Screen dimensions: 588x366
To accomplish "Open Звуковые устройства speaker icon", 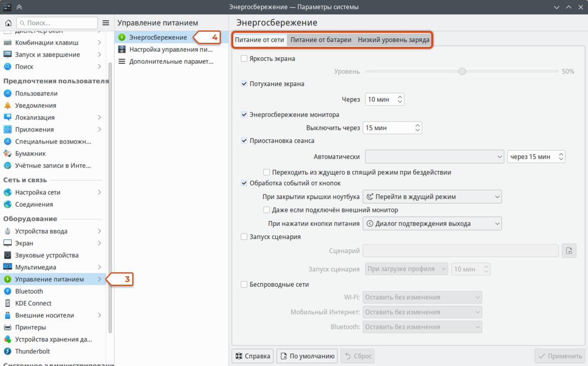I will [8, 255].
